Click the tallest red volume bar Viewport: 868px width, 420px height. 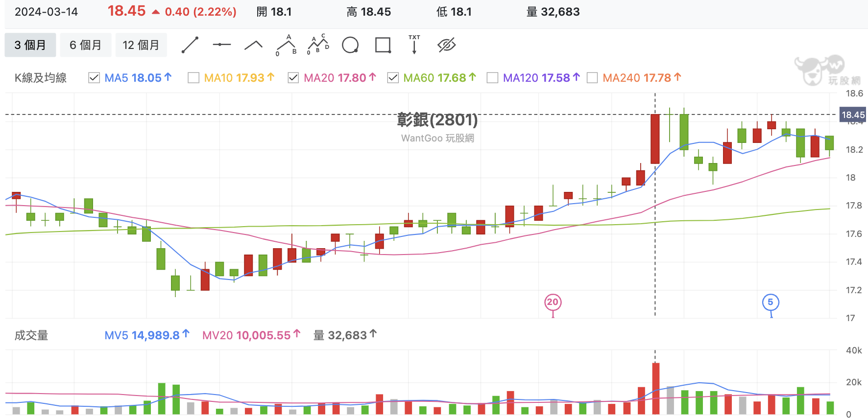pos(656,389)
